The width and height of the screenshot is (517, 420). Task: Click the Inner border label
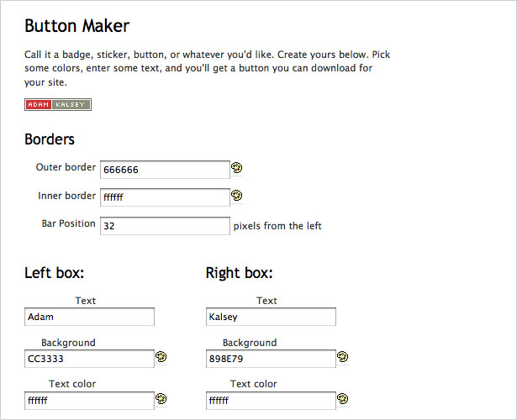click(x=66, y=196)
